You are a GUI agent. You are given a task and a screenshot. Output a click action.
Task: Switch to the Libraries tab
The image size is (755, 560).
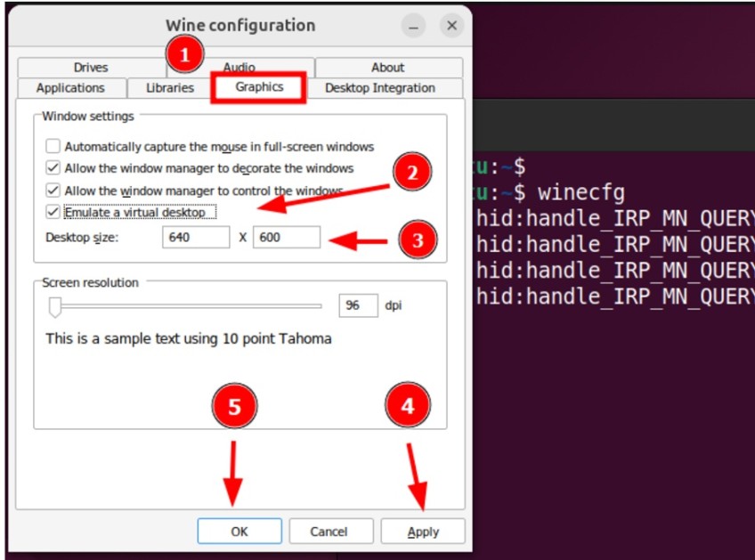tap(169, 88)
